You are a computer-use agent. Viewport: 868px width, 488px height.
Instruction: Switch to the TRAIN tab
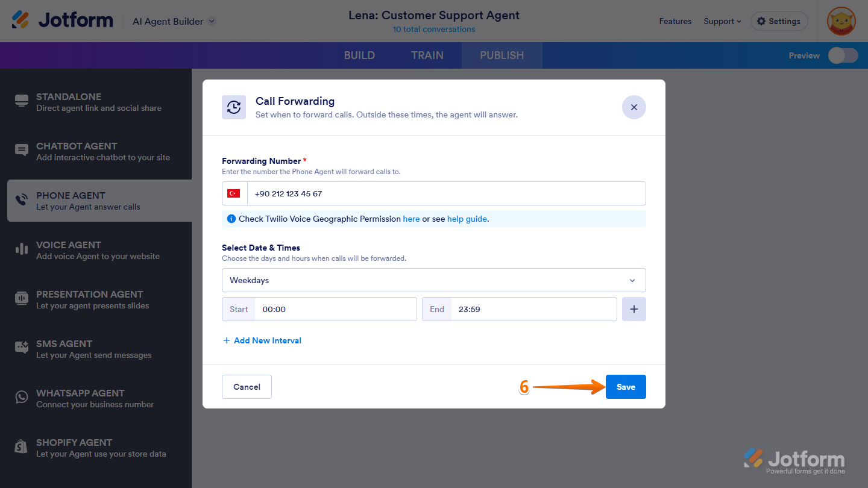[427, 55]
